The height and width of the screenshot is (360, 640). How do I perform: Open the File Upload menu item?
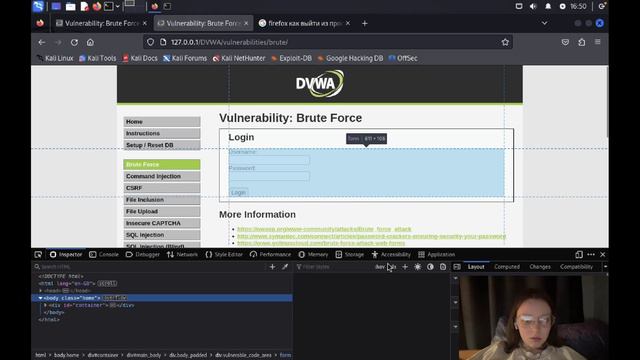click(x=162, y=211)
